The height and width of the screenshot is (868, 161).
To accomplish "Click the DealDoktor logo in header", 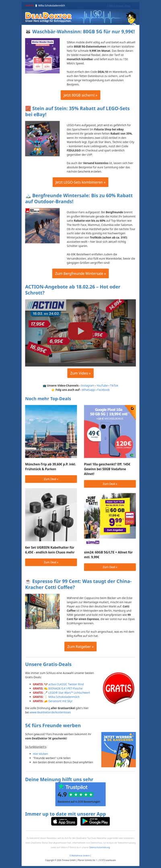I will point(48,17).
